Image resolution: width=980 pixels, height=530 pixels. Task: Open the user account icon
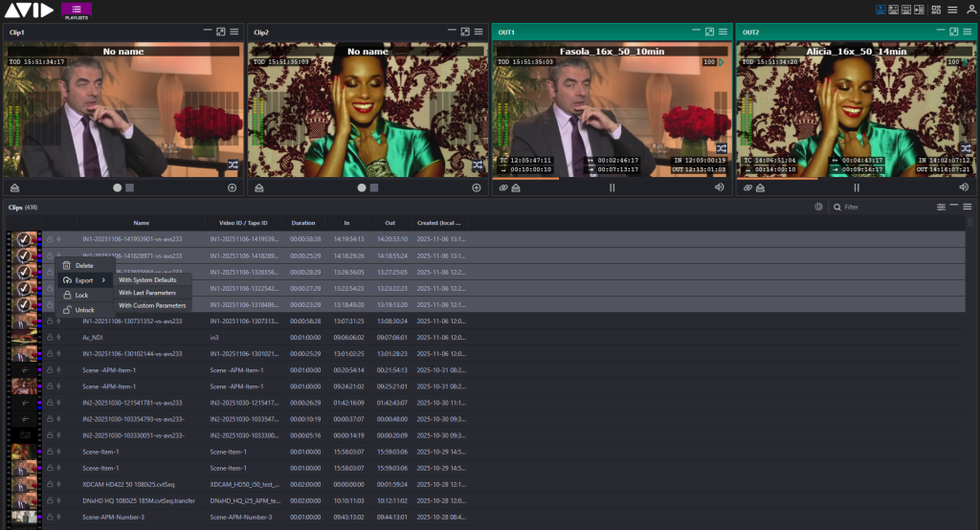[x=970, y=10]
